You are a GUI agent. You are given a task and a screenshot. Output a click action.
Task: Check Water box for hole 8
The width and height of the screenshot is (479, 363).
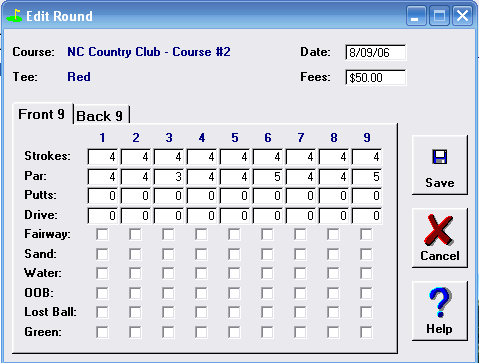pyautogui.click(x=333, y=273)
